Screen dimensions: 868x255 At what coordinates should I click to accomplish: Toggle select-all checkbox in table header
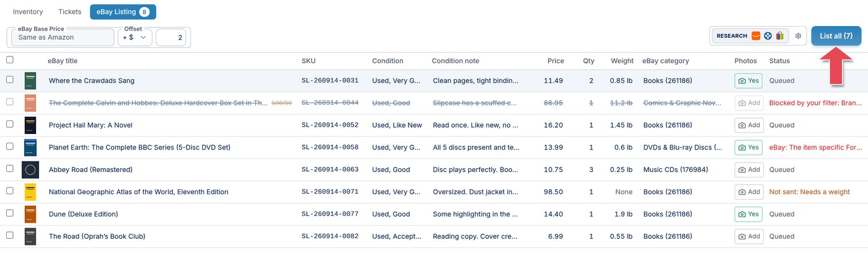[9, 60]
